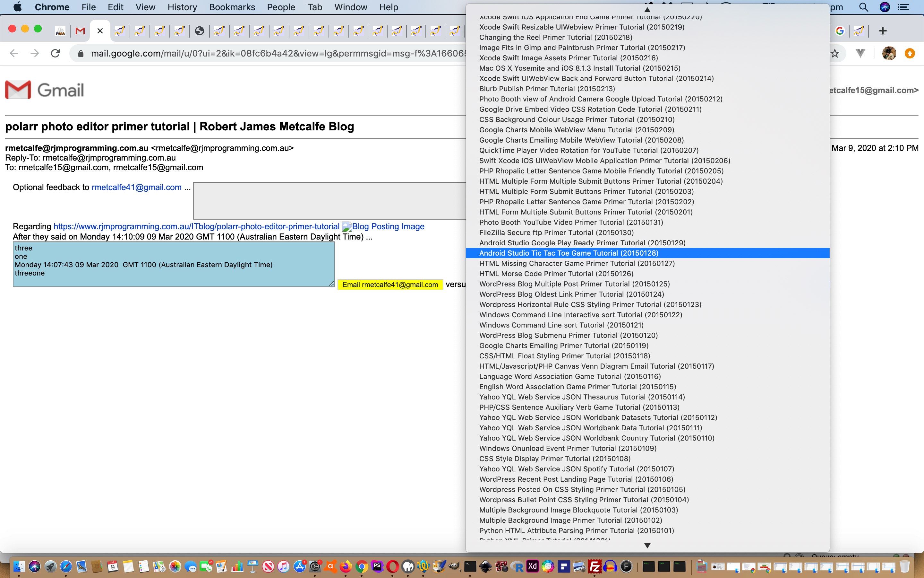The image size is (924, 578).
Task: Choose Google Charts Emailing Primer Tutorial option
Action: point(647,346)
